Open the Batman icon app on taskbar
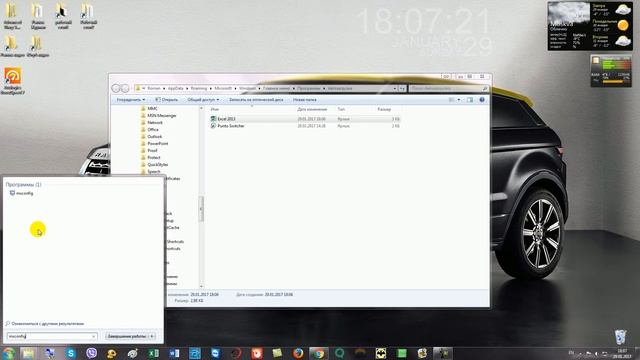This screenshot has height=360, width=640. (x=381, y=353)
